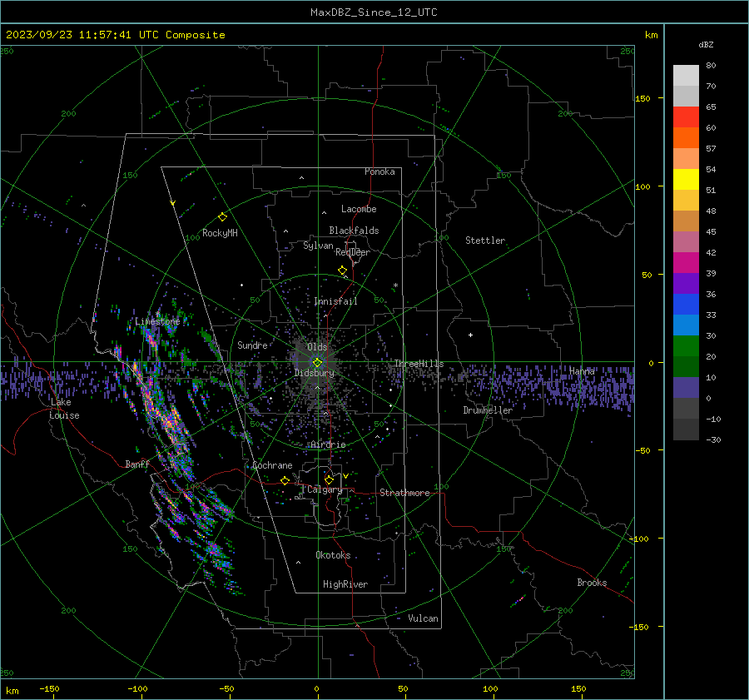Click the Sylvan city label
Screen dimensions: 749x700
pos(318,246)
